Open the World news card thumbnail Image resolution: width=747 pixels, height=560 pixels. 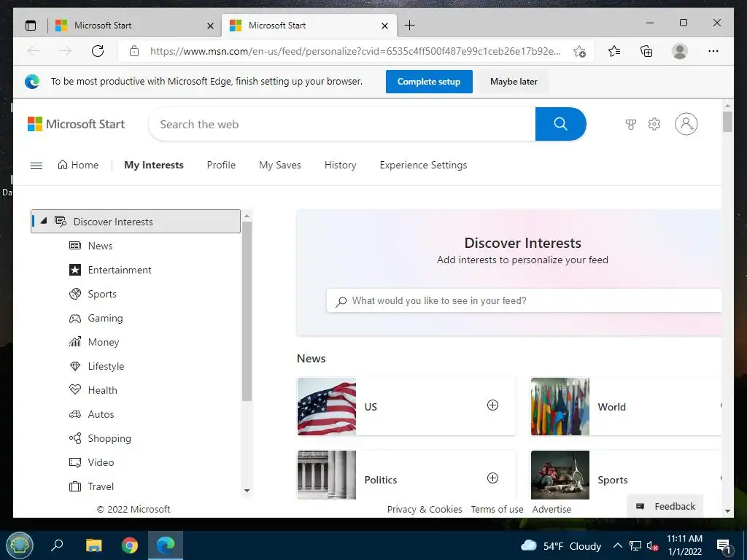coord(560,406)
